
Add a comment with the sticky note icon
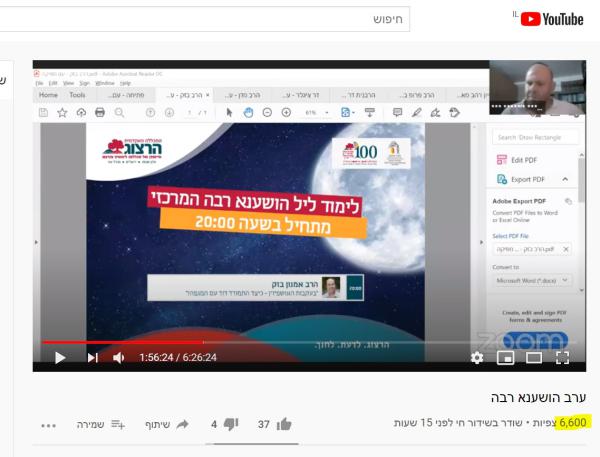click(398, 113)
